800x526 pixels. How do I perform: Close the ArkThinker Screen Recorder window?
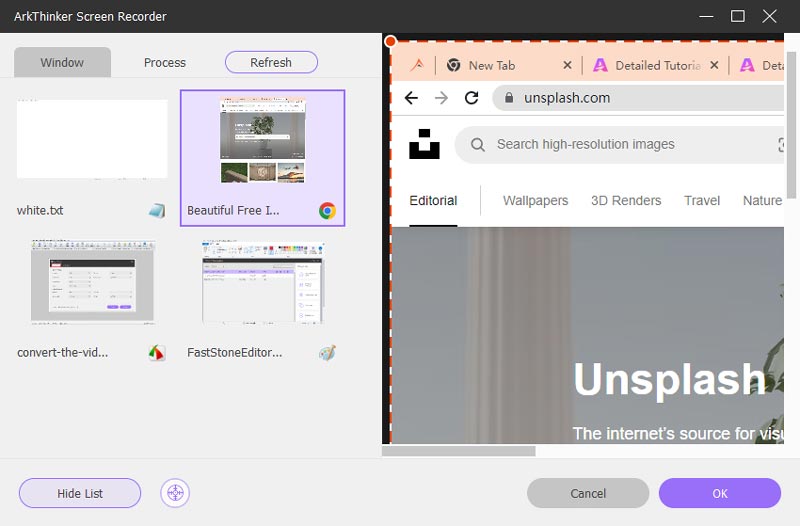tap(769, 16)
